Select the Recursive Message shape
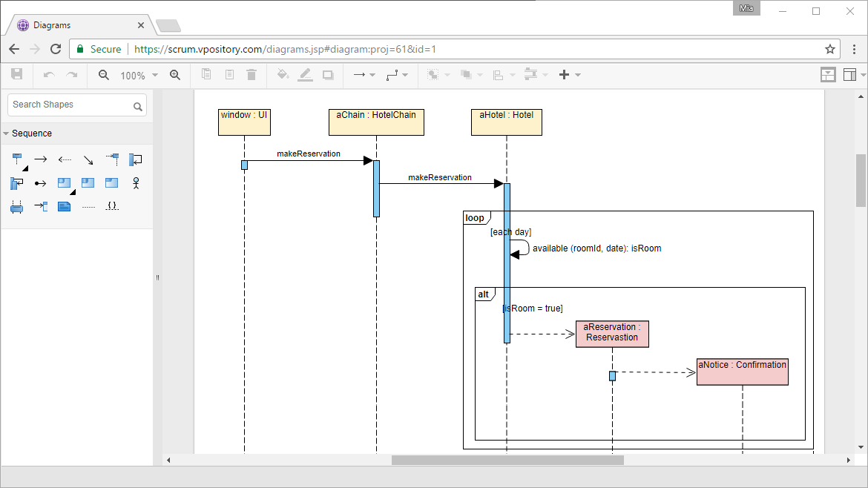Image resolution: width=868 pixels, height=488 pixels. pyautogui.click(x=17, y=183)
